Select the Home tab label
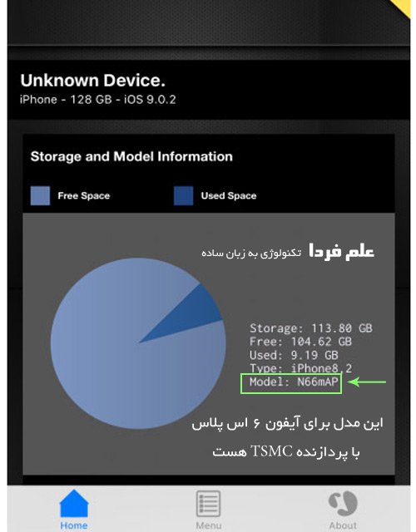The image size is (416, 532). pyautogui.click(x=74, y=525)
